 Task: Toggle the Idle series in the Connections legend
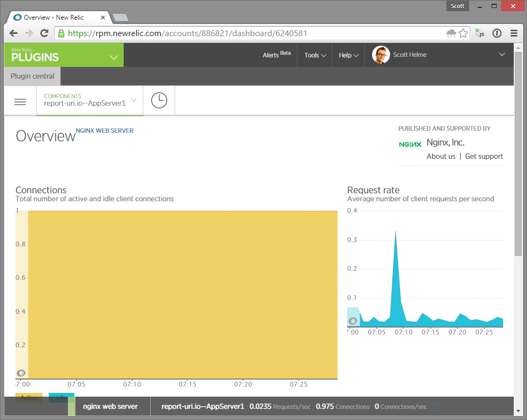(61, 397)
